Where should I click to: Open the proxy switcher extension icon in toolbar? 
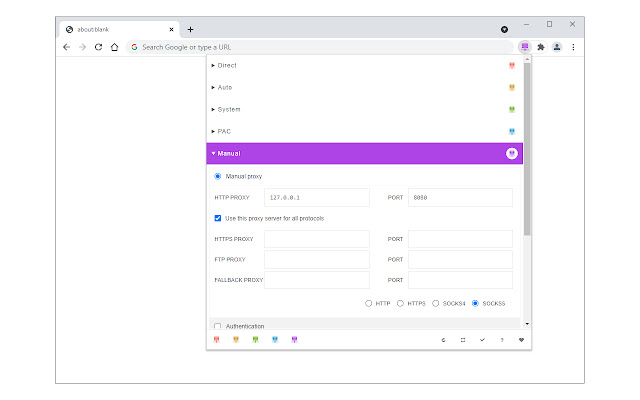point(525,47)
